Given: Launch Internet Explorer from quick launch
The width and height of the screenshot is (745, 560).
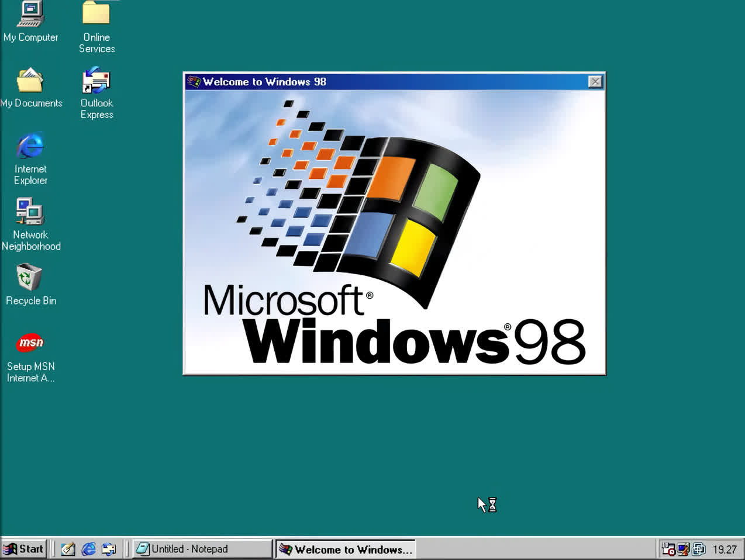Looking at the screenshot, I should coord(89,549).
